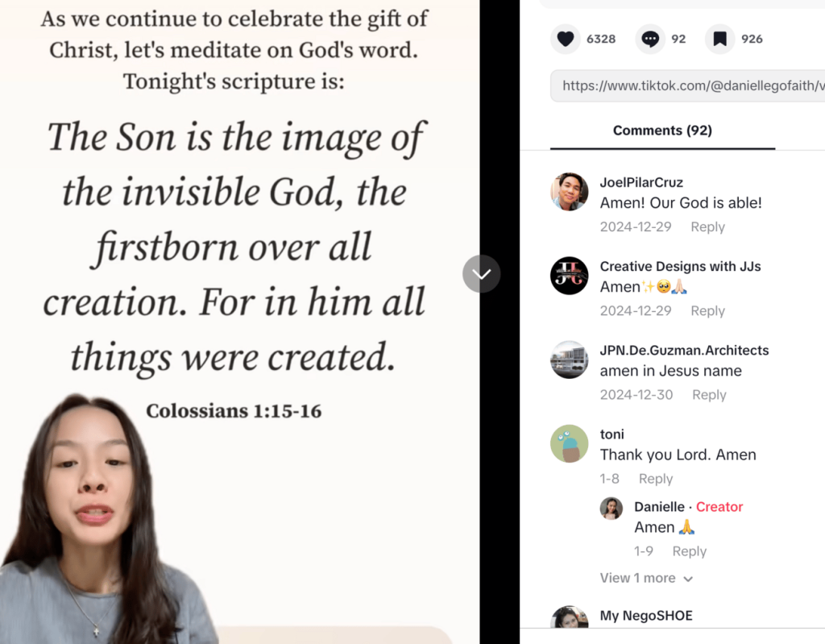Open toni's profile avatar
825x644 pixels.
(569, 443)
